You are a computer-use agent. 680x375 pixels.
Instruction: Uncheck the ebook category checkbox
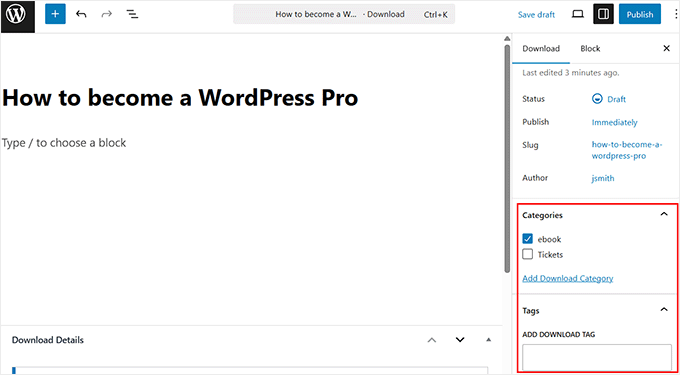pos(527,239)
